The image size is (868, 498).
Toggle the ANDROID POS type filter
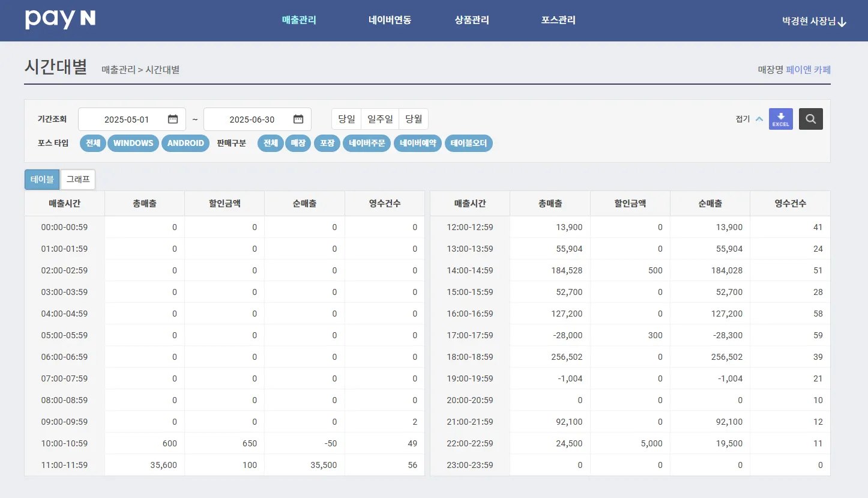click(185, 143)
